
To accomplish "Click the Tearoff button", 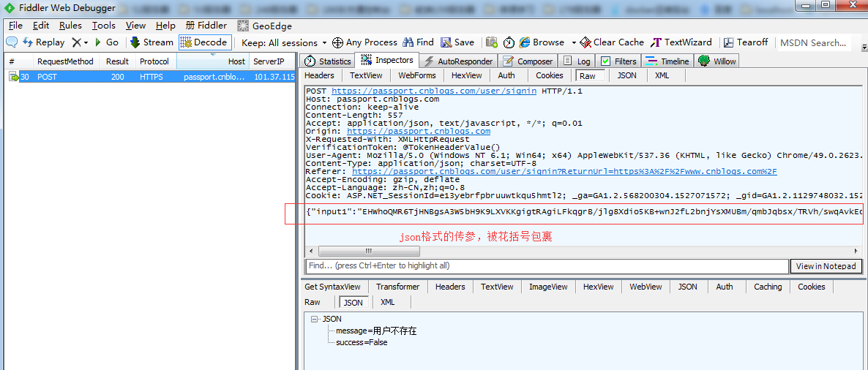I will coord(746,42).
